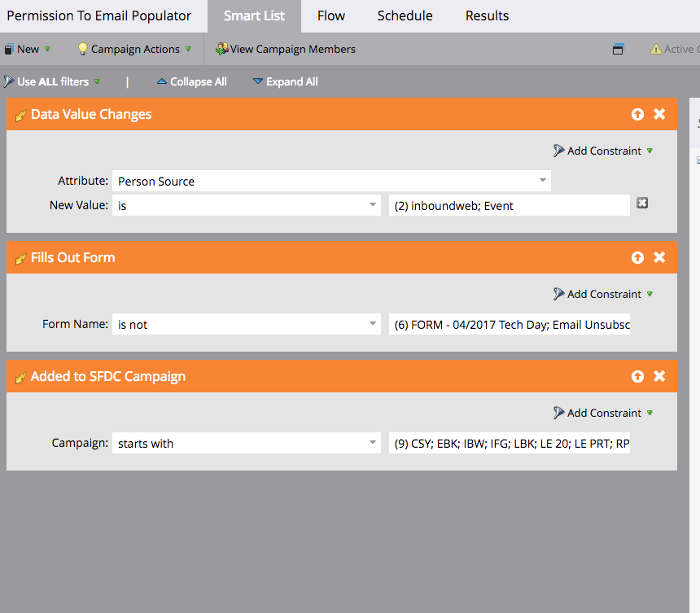The width and height of the screenshot is (700, 613).
Task: Click the move-up arrow on Fills Out Form
Action: click(x=637, y=257)
